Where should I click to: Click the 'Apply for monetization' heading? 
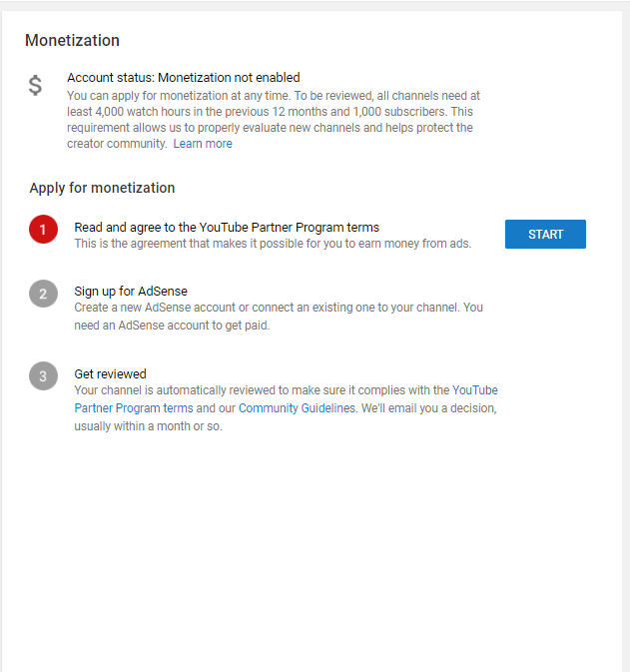(102, 188)
